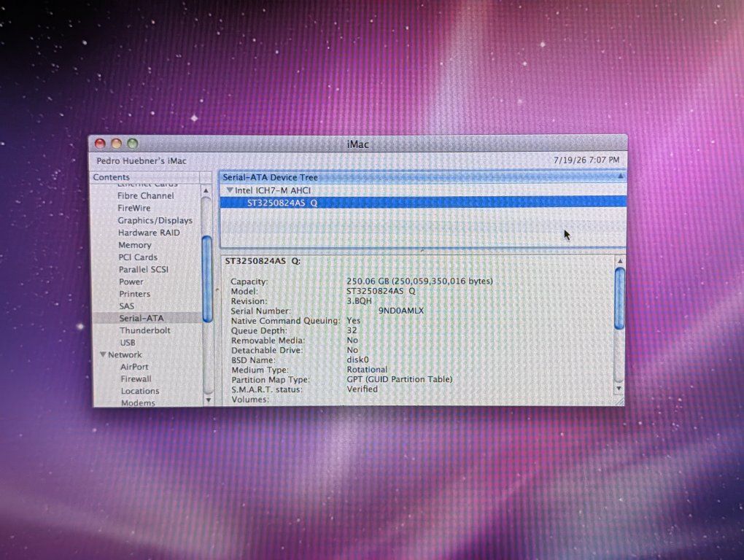Select Firewall under Network

(x=136, y=379)
